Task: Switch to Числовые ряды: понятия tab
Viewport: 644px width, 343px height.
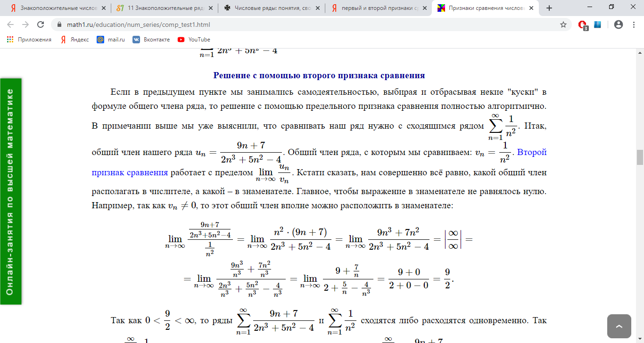Action: tap(272, 8)
